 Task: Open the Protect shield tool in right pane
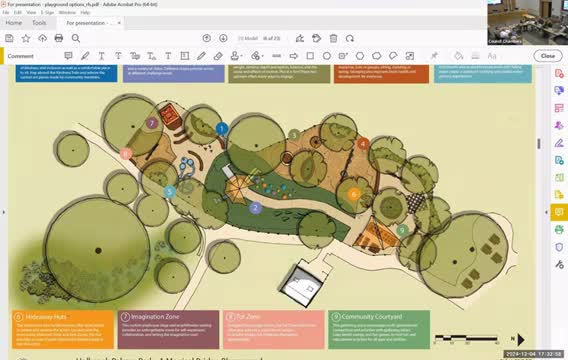click(559, 247)
